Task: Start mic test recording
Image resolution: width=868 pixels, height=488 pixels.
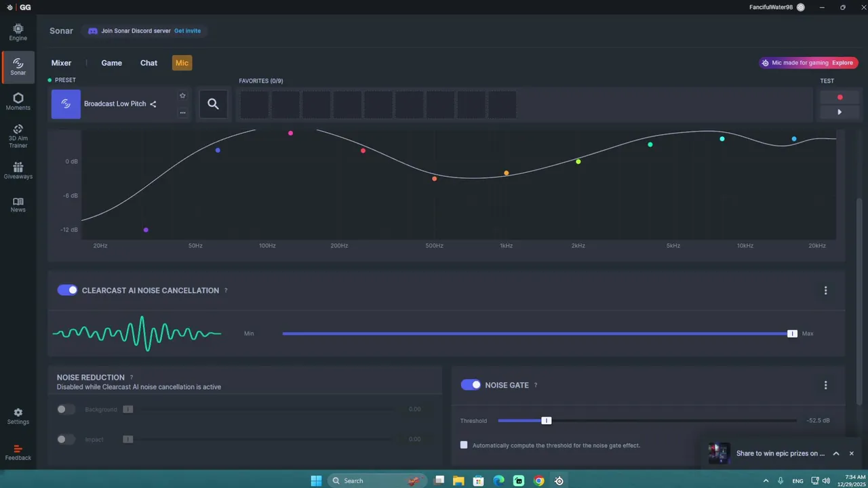Action: tap(840, 97)
